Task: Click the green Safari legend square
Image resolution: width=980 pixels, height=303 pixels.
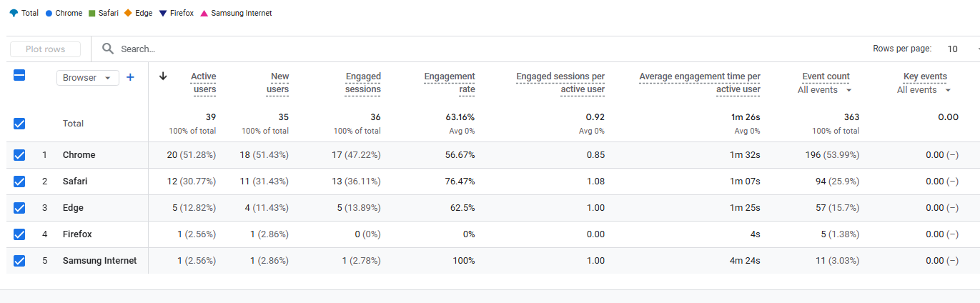Action: coord(91,13)
